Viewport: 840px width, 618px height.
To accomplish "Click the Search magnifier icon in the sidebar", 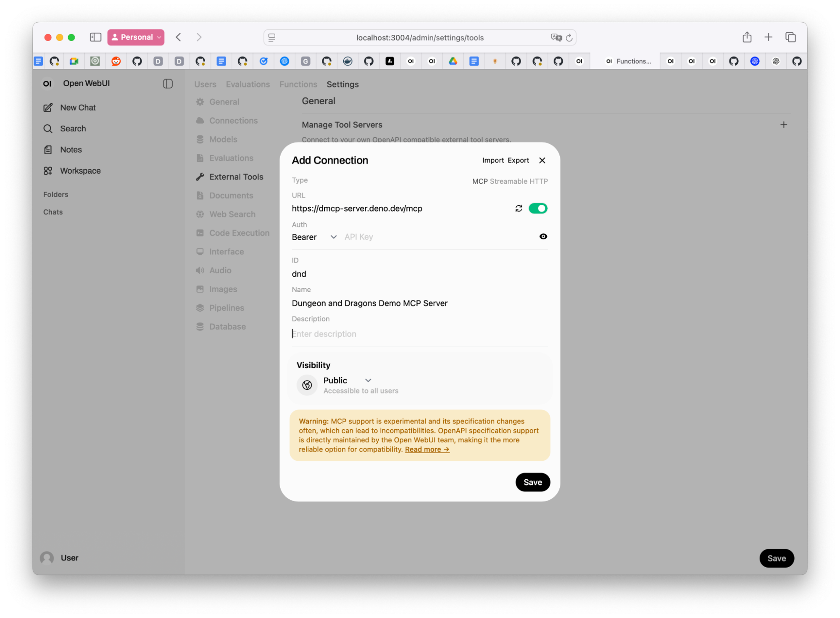I will click(48, 129).
